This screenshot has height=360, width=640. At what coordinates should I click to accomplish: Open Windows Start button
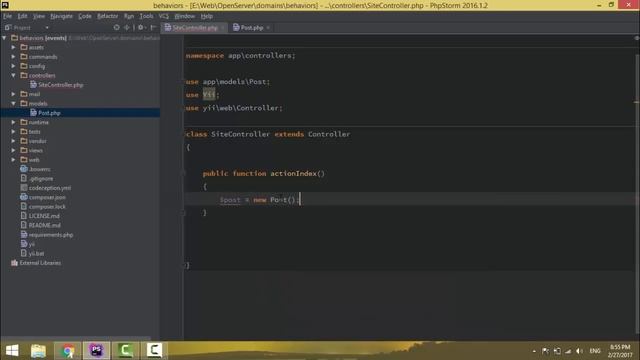12,351
